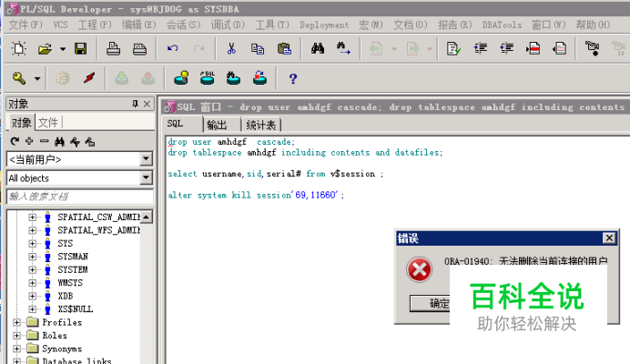Screen dimensions: 630x364
Task: Expand the SYSTEM user node
Action: pyautogui.click(x=33, y=269)
